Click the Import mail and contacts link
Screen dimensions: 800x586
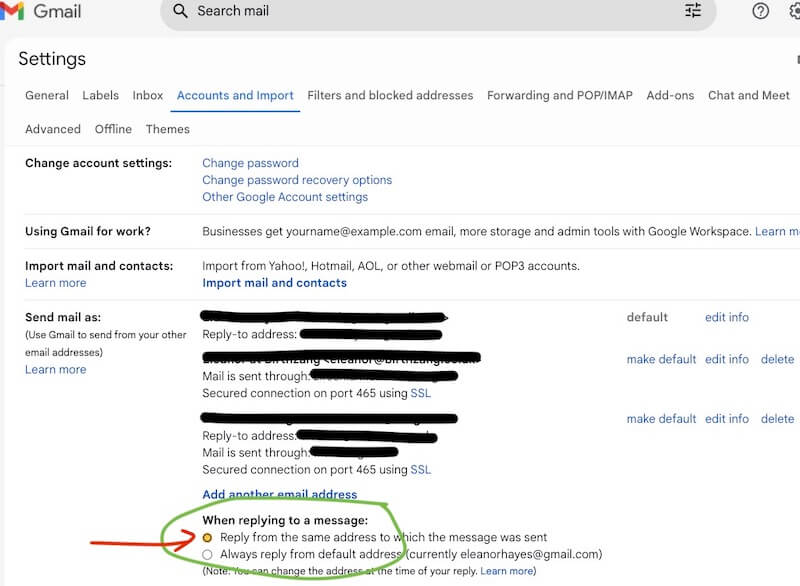274,283
